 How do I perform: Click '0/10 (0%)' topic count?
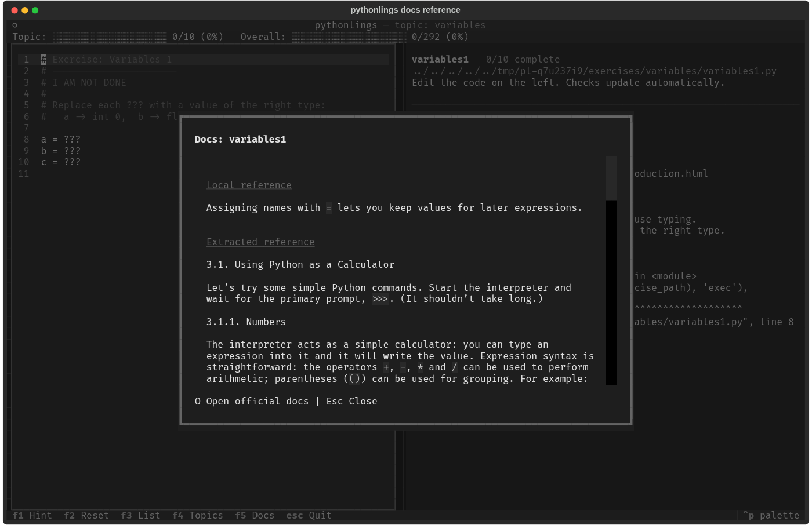tap(198, 37)
